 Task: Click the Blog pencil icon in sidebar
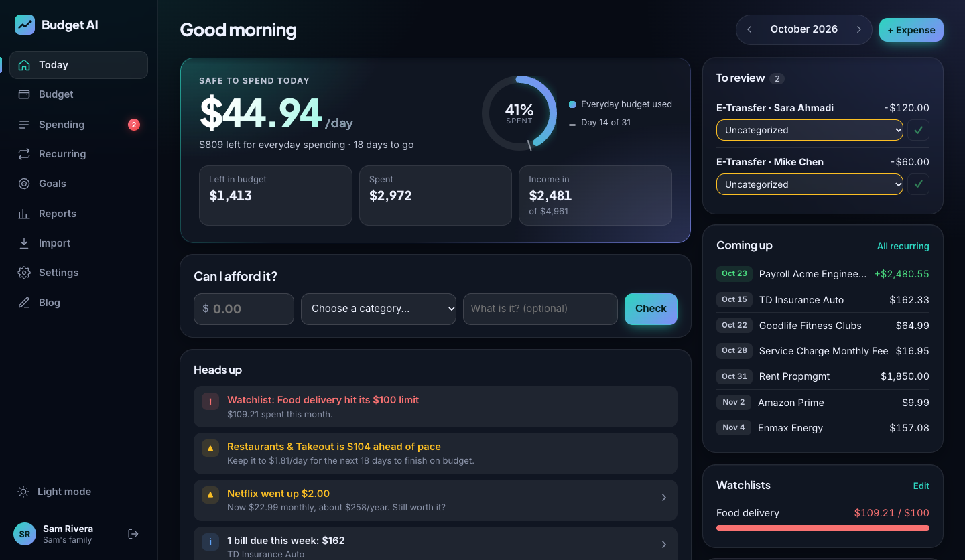(x=24, y=303)
